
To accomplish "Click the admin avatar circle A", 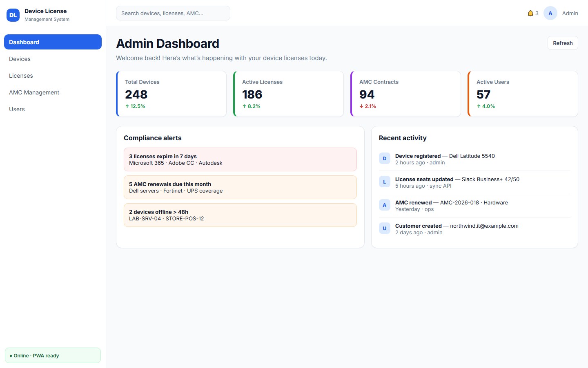I will 550,13.
